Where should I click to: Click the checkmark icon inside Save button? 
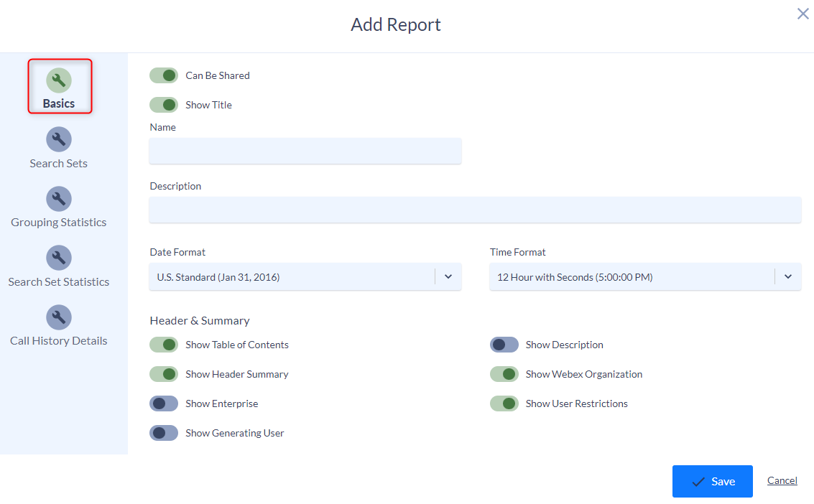699,481
